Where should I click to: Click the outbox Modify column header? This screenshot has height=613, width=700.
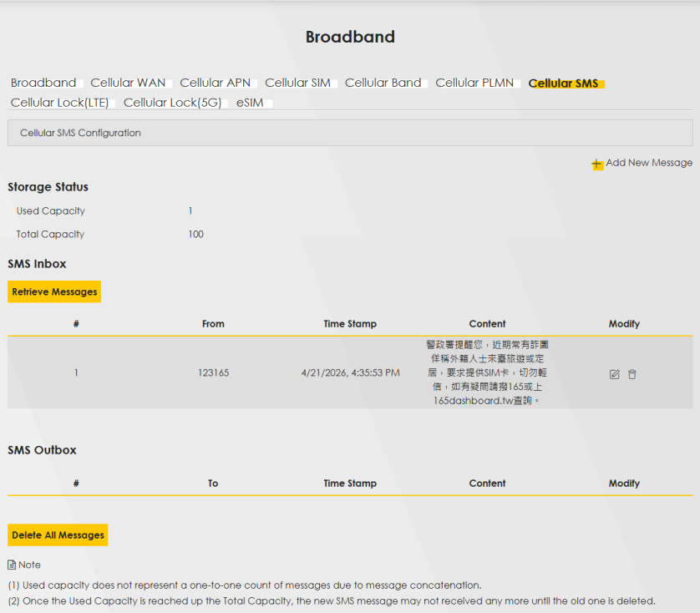point(624,483)
